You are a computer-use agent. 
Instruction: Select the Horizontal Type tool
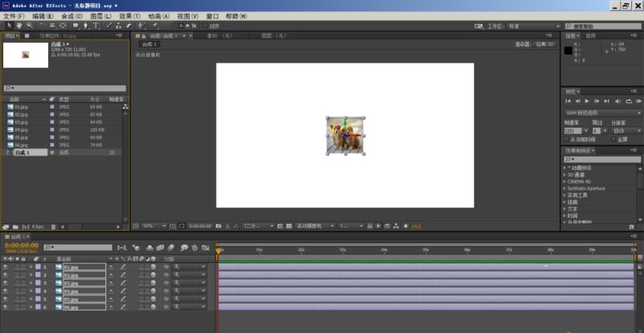[96, 26]
